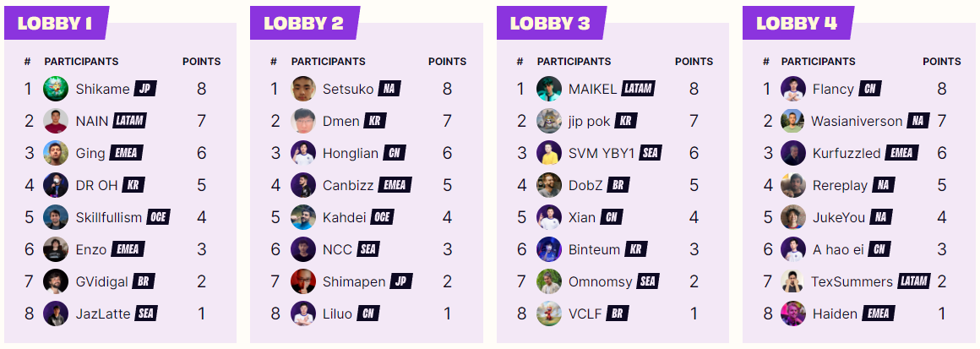Click Shikame's avatar in Lobby 1
Screen dimensions: 980x349
56,89
